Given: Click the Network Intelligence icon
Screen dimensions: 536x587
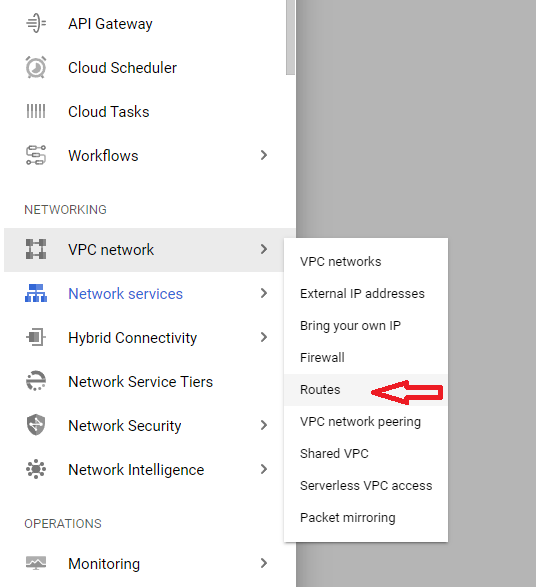Looking at the screenshot, I should click(x=36, y=469).
